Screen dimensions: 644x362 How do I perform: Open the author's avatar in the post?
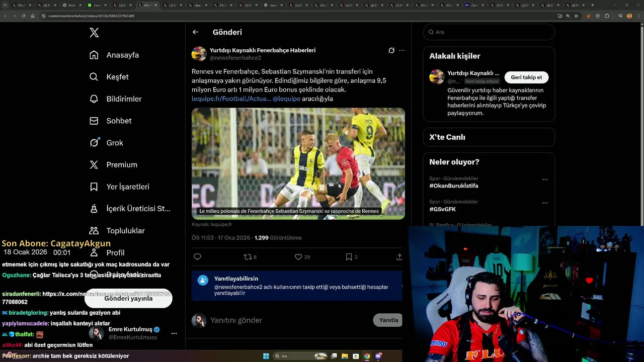click(199, 54)
